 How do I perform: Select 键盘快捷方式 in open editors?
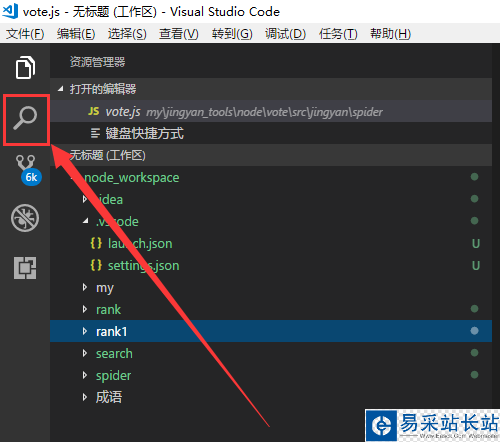click(x=271, y=133)
